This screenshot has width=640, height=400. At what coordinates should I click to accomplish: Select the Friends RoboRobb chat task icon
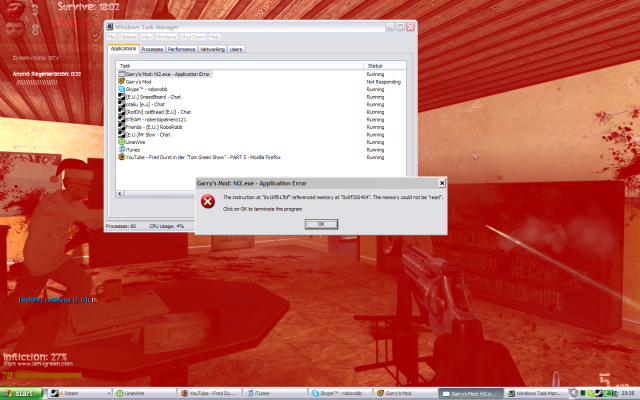pos(122,126)
